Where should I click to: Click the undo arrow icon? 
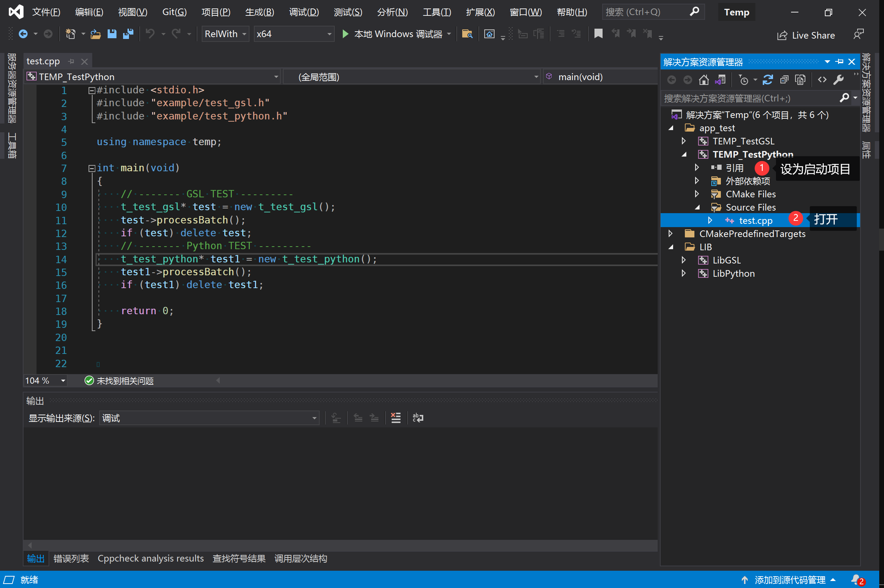150,34
